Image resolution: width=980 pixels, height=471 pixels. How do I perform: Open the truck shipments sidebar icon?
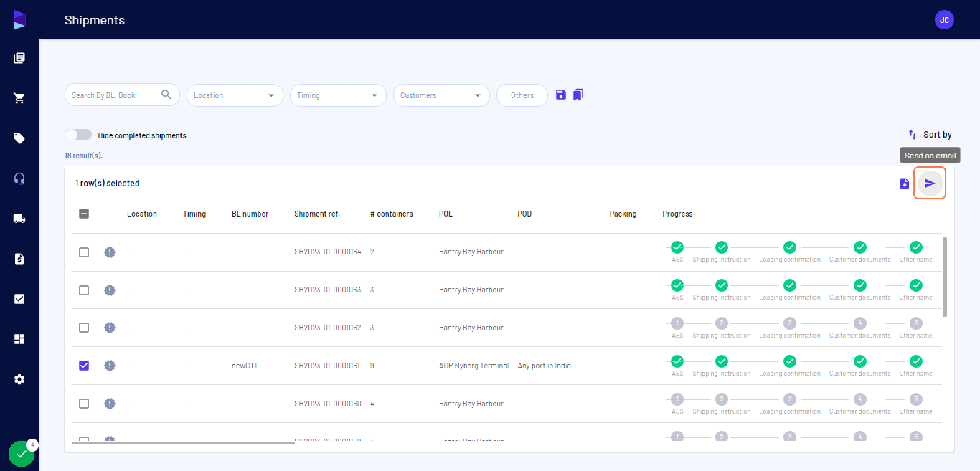[x=19, y=219]
